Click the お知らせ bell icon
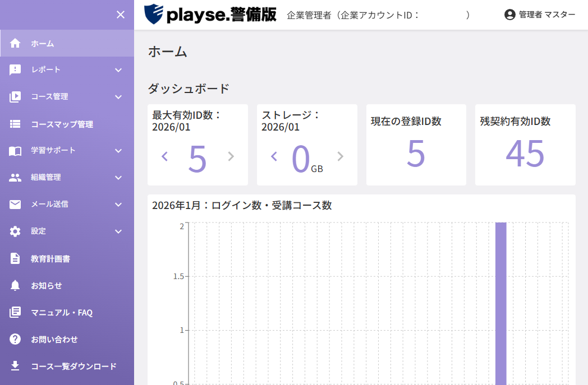Screen dimensions: 588x385 pos(15,285)
